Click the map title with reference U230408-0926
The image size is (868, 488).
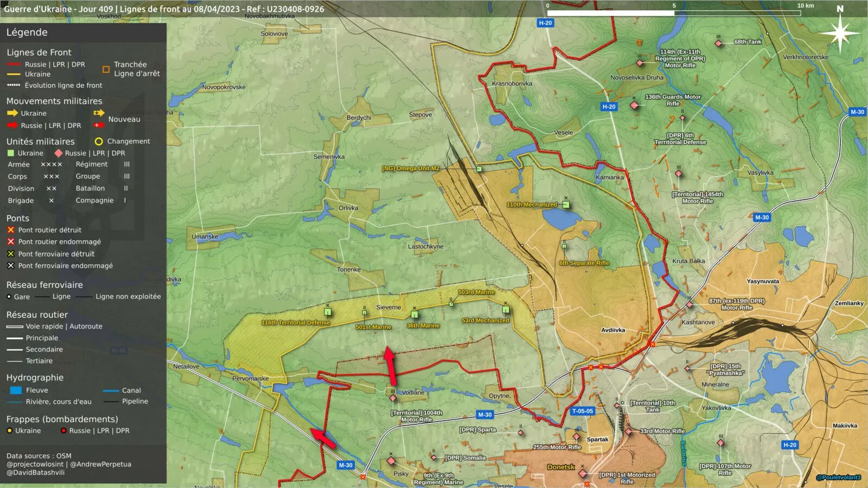(x=164, y=9)
